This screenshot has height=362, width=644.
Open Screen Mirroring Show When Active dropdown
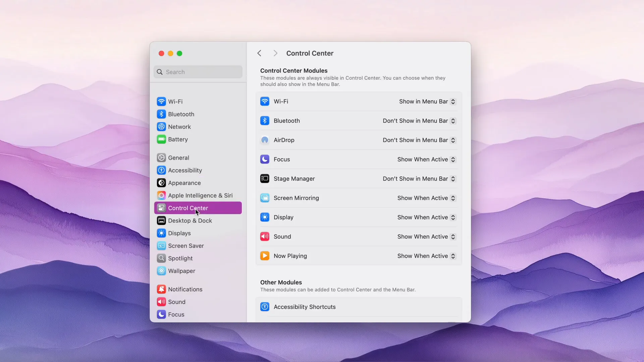427,198
